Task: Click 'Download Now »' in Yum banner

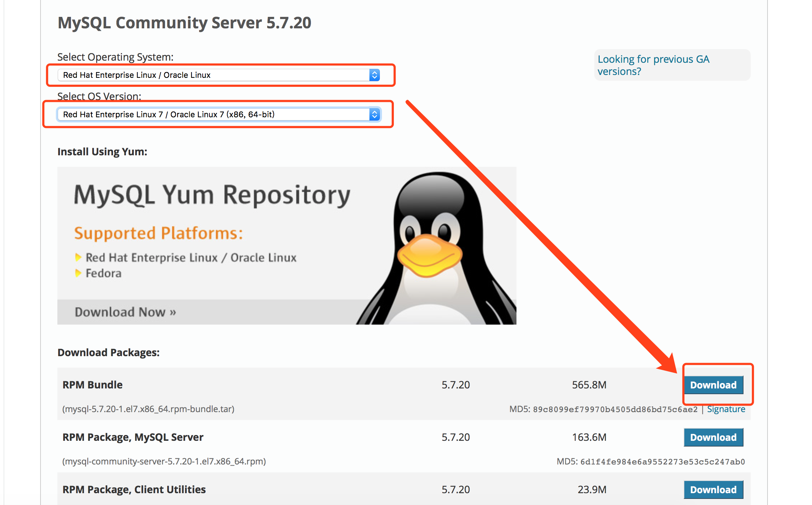Action: 125,312
